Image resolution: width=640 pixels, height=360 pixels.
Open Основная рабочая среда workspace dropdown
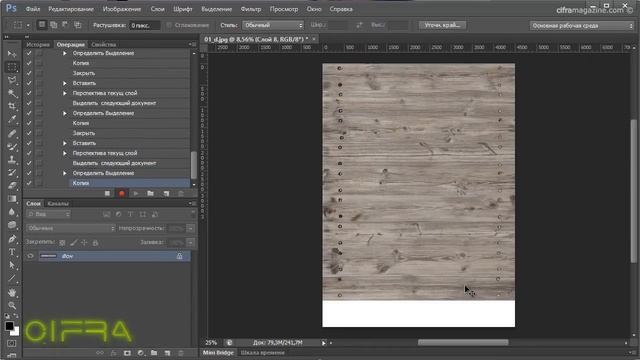[x=582, y=25]
